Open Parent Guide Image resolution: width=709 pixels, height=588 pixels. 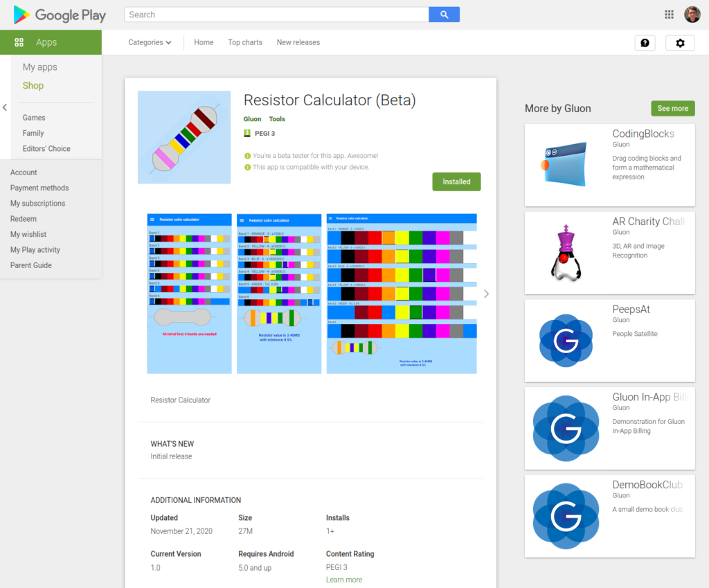click(30, 265)
